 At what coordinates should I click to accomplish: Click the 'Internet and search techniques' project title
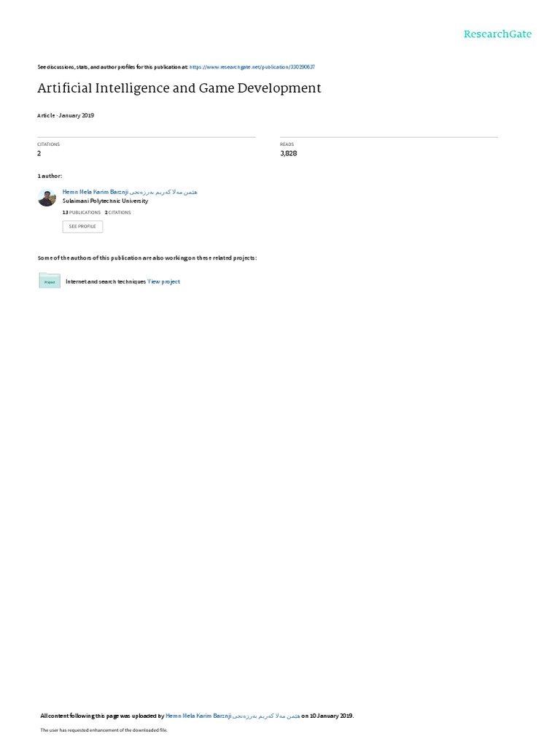click(x=106, y=282)
